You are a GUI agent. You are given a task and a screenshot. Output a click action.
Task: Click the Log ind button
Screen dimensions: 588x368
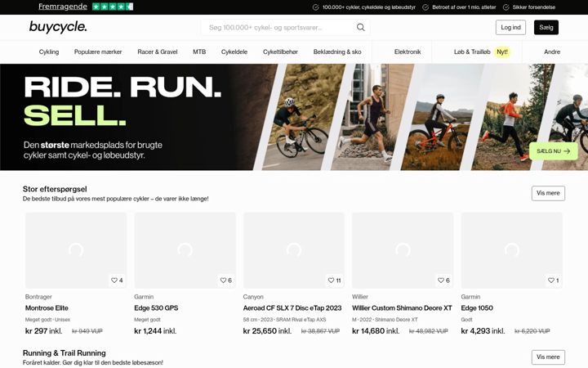510,28
